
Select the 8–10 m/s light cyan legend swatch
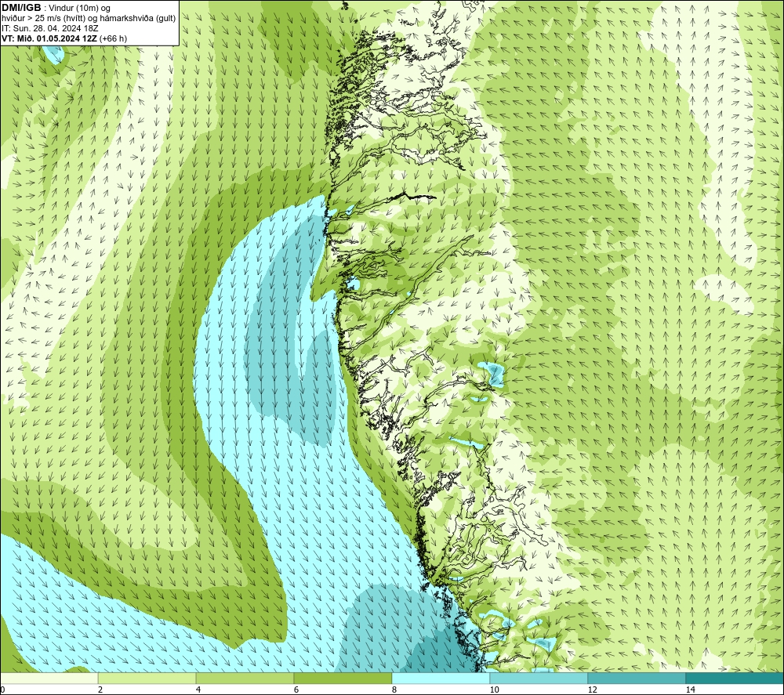(x=441, y=678)
